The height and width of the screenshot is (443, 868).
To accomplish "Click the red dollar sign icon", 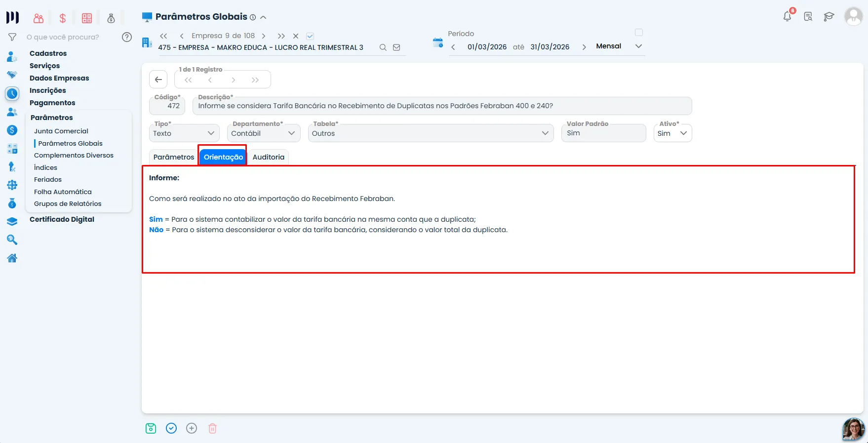I will [x=63, y=18].
